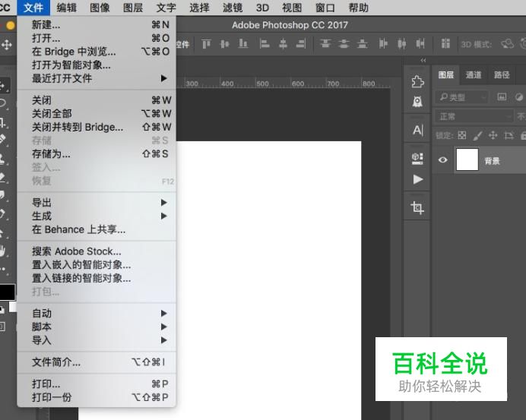
Task: Choose 打开... from the file menu
Action: pos(97,38)
